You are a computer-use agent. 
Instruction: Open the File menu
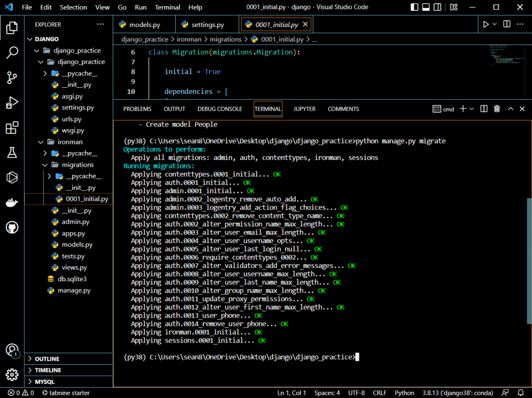[x=27, y=7]
